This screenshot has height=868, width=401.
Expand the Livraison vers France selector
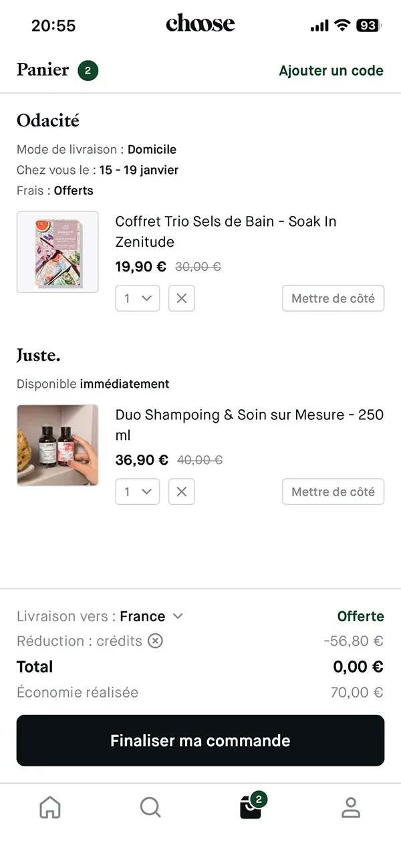click(x=178, y=616)
